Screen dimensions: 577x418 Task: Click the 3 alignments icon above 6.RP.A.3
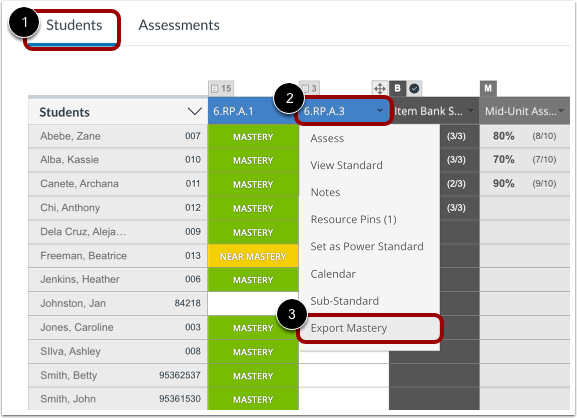[x=309, y=88]
